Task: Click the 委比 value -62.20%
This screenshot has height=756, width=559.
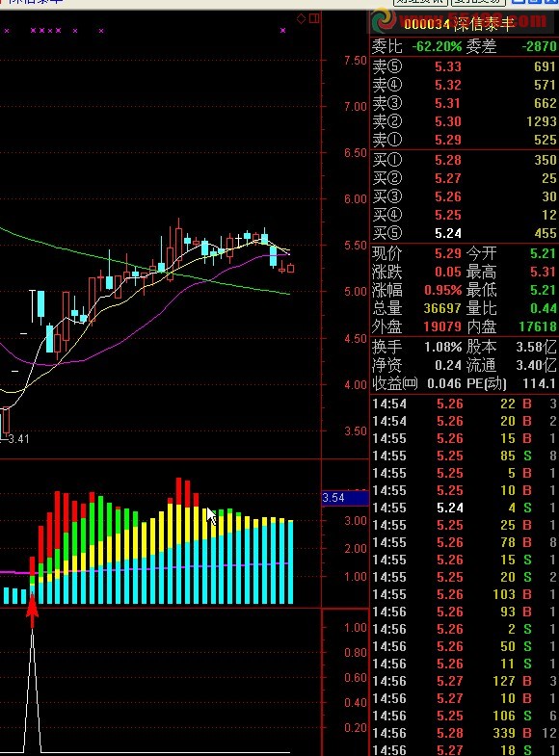Action: pos(437,47)
